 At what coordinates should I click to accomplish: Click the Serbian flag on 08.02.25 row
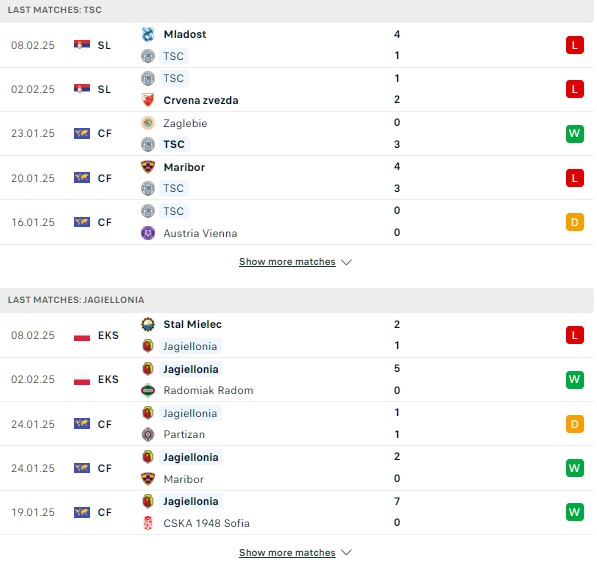(82, 45)
